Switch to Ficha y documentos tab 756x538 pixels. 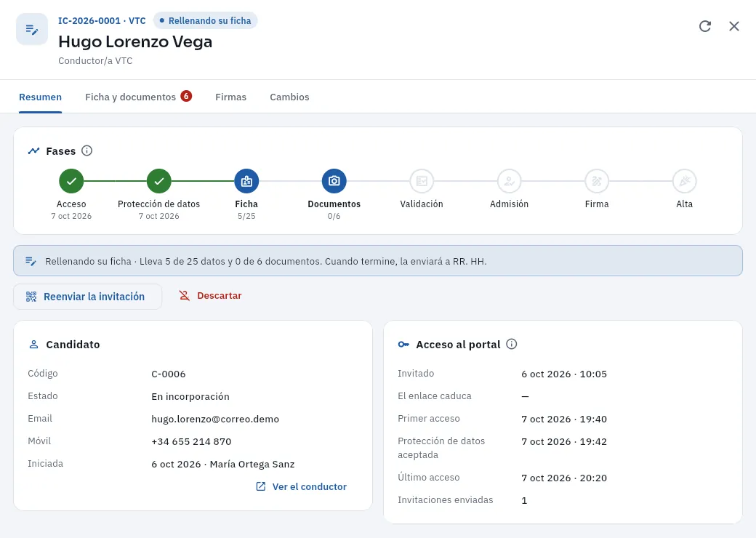[x=138, y=97]
